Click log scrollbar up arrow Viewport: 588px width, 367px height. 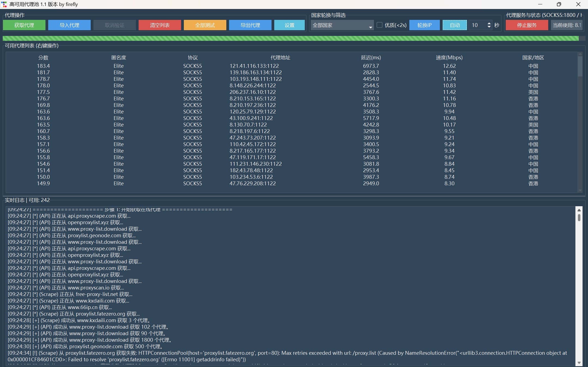(579, 210)
